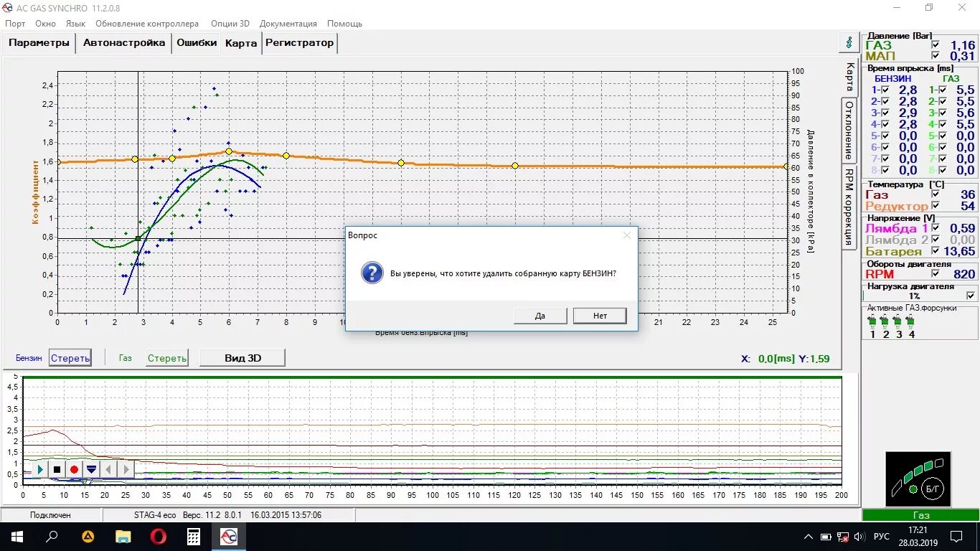Viewport: 980px width, 551px height.
Task: Click the green Газ status bar
Action: [x=920, y=515]
